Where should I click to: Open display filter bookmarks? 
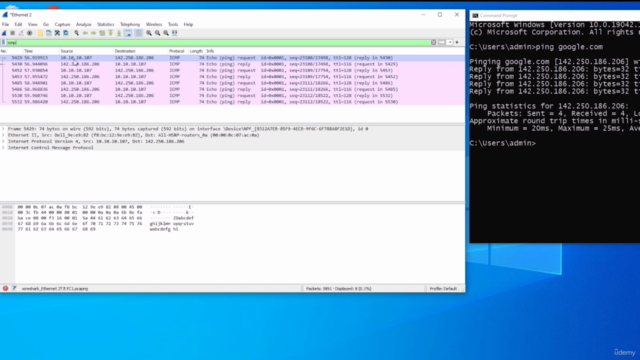tap(3, 42)
